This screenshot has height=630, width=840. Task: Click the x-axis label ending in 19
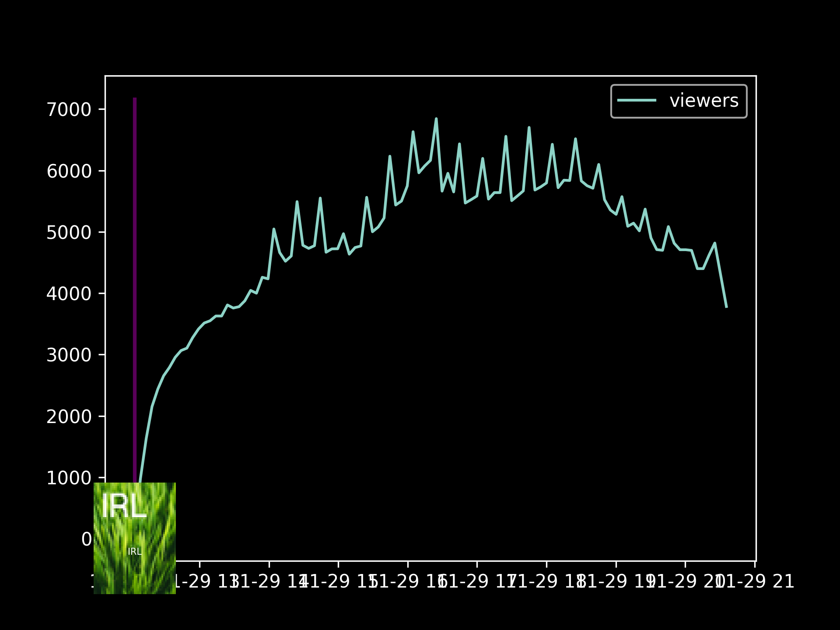pos(616,582)
